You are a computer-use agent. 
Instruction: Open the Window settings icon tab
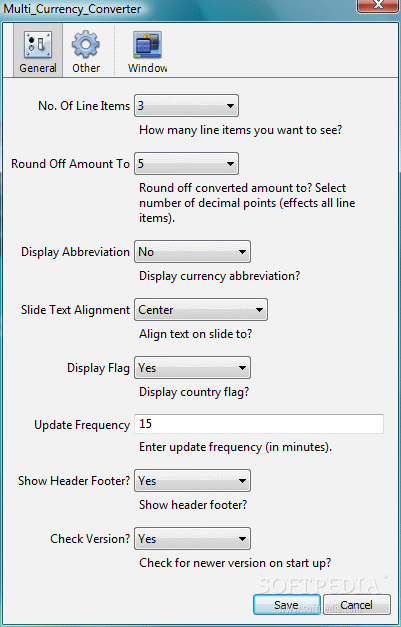[x=147, y=45]
